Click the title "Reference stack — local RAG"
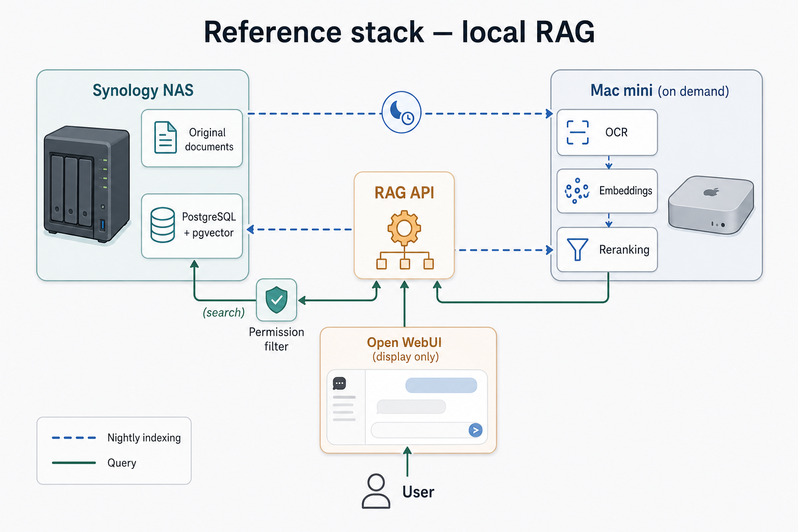The image size is (798, 532). click(399, 32)
